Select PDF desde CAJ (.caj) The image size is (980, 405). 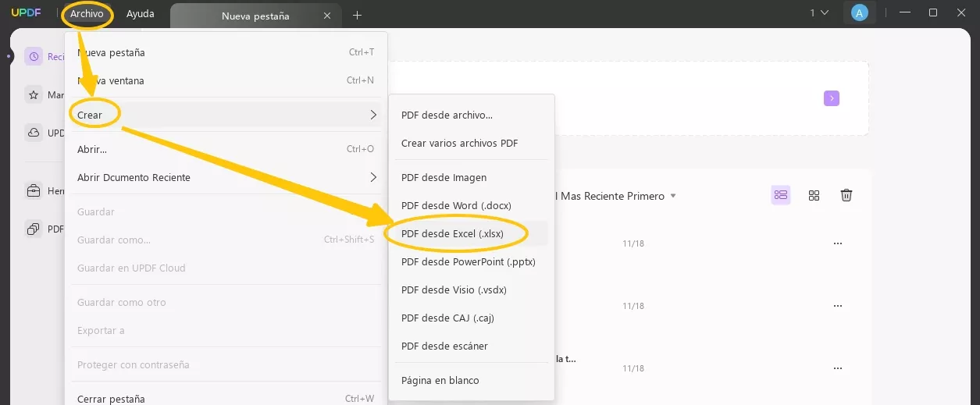[471, 318]
